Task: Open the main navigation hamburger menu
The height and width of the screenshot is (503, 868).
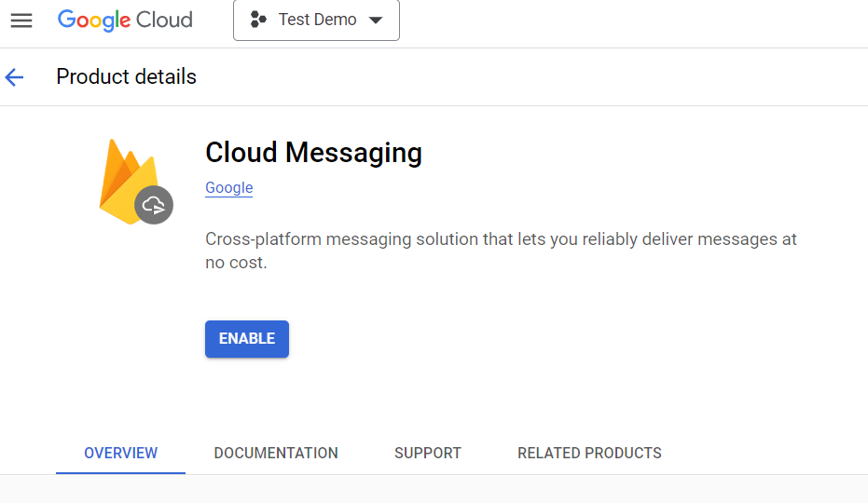Action: point(21,20)
